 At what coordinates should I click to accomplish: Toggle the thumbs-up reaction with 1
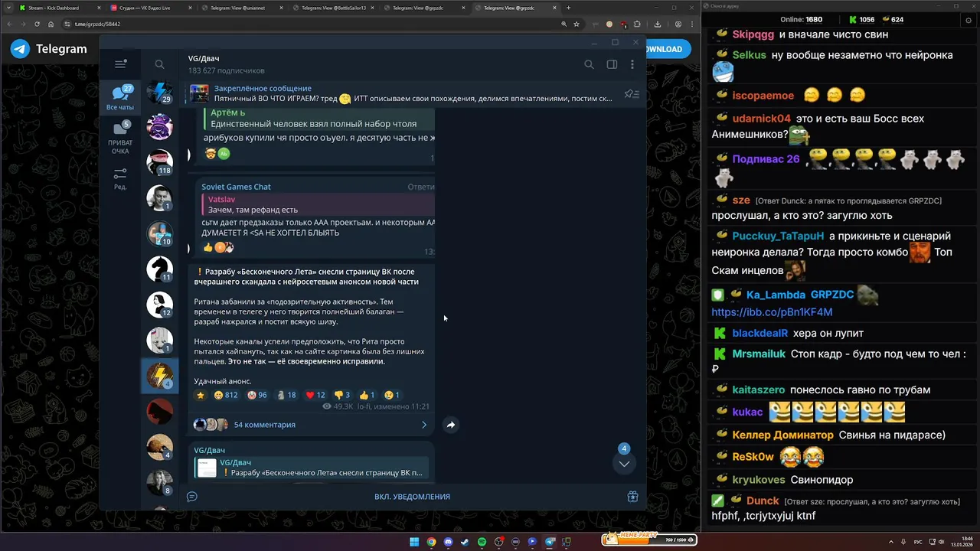click(367, 396)
